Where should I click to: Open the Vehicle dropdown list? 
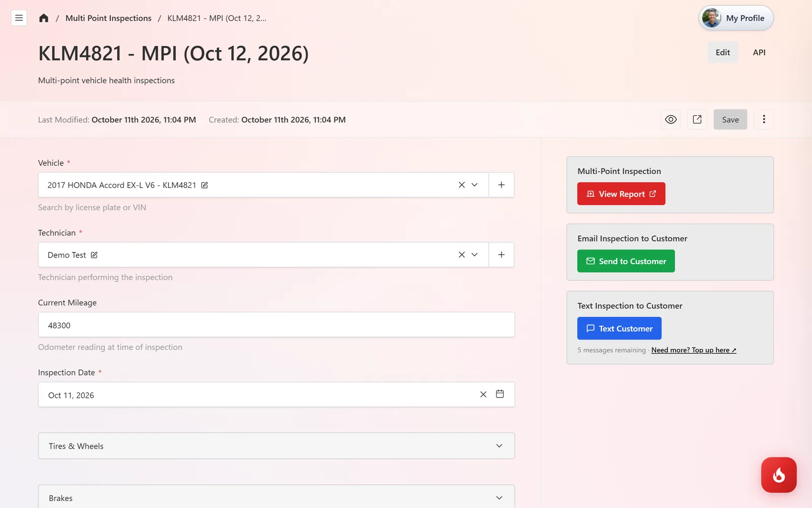(475, 185)
